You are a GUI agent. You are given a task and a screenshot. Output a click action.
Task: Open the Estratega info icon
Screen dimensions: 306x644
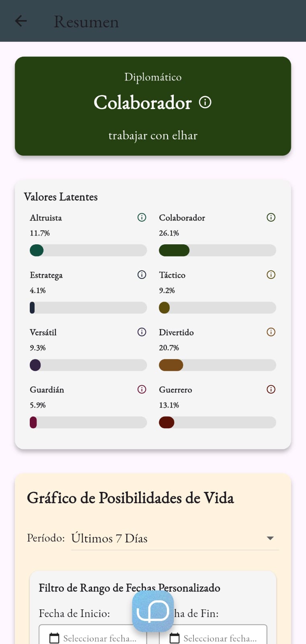142,275
